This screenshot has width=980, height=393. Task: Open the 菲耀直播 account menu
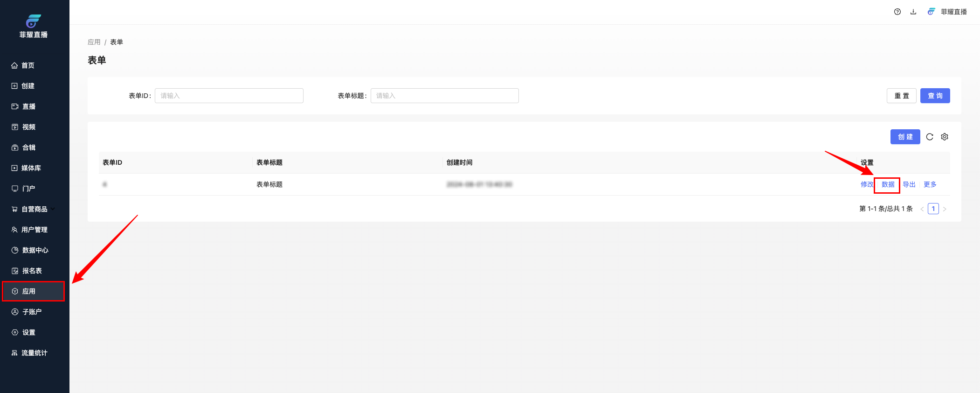(x=948, y=12)
